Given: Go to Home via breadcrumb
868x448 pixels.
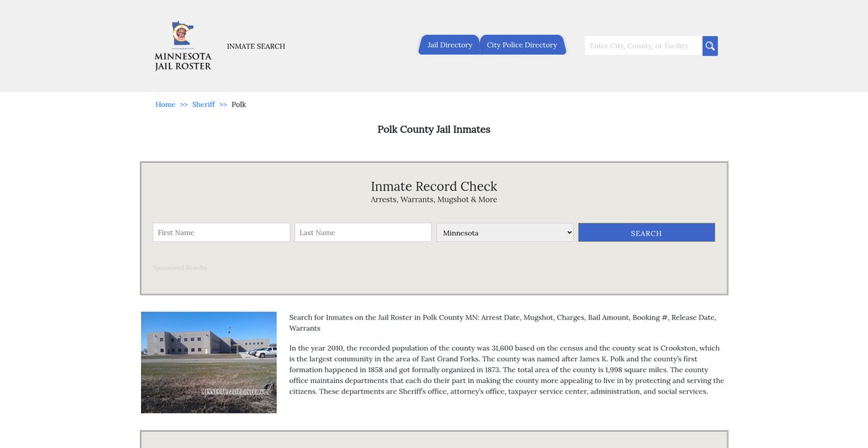Looking at the screenshot, I should click(166, 105).
